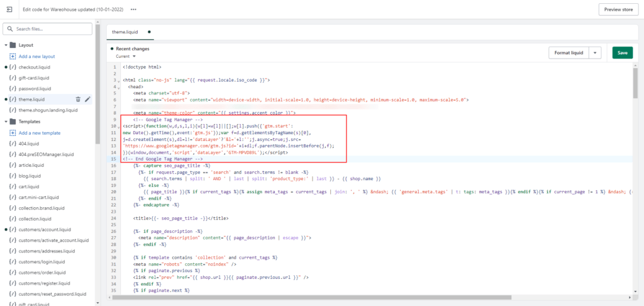644x306 pixels.
Task: Open customers/activate_account.liquid template
Action: [x=54, y=240]
